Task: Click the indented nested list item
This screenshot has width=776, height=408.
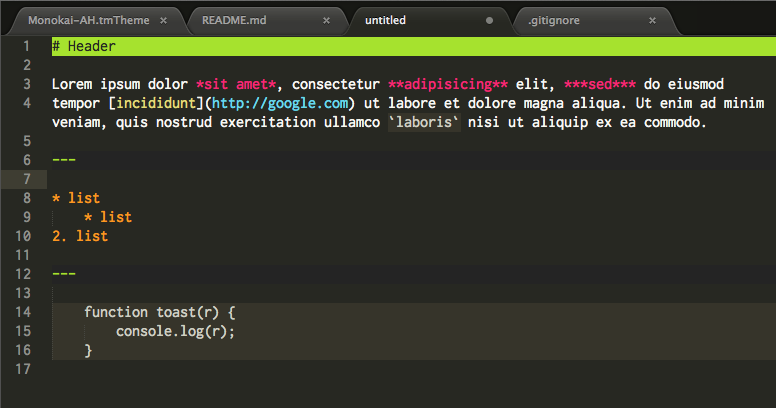Action: [x=108, y=217]
